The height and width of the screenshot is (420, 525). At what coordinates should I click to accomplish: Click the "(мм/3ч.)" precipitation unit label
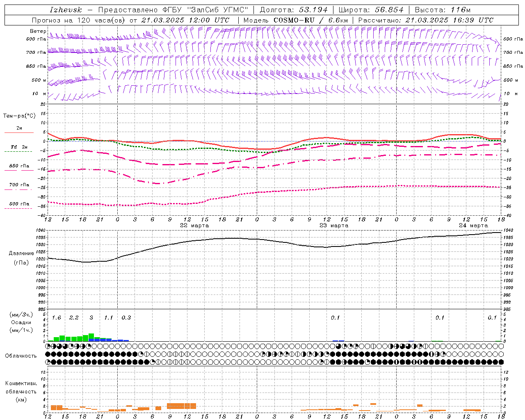[21, 315]
